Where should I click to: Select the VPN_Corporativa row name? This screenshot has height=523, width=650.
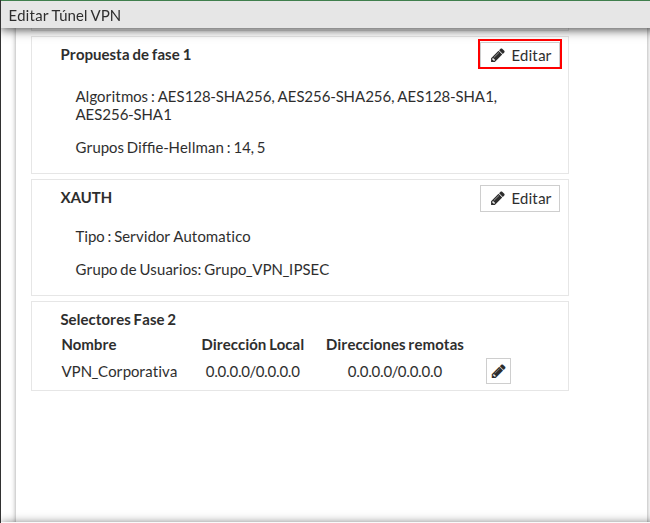pos(119,372)
